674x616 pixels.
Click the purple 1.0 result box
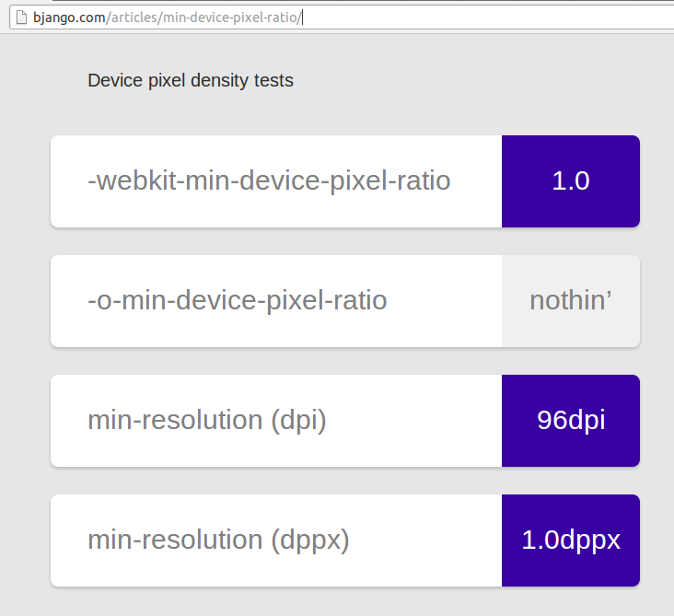[570, 181]
